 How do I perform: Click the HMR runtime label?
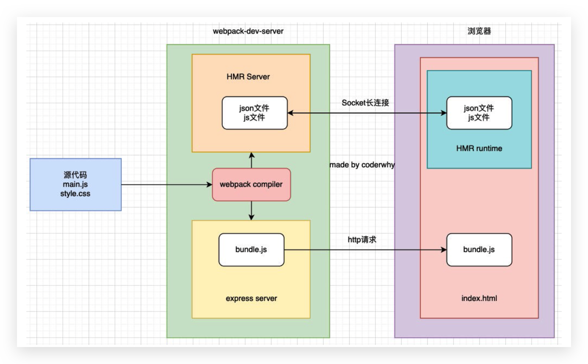479,148
